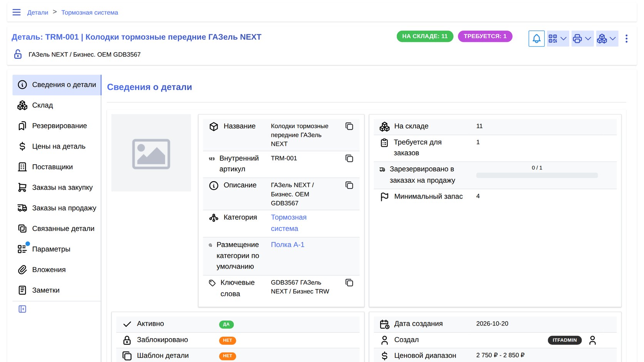Follow the Тормозная система category link
644x362 pixels.
pyautogui.click(x=288, y=223)
